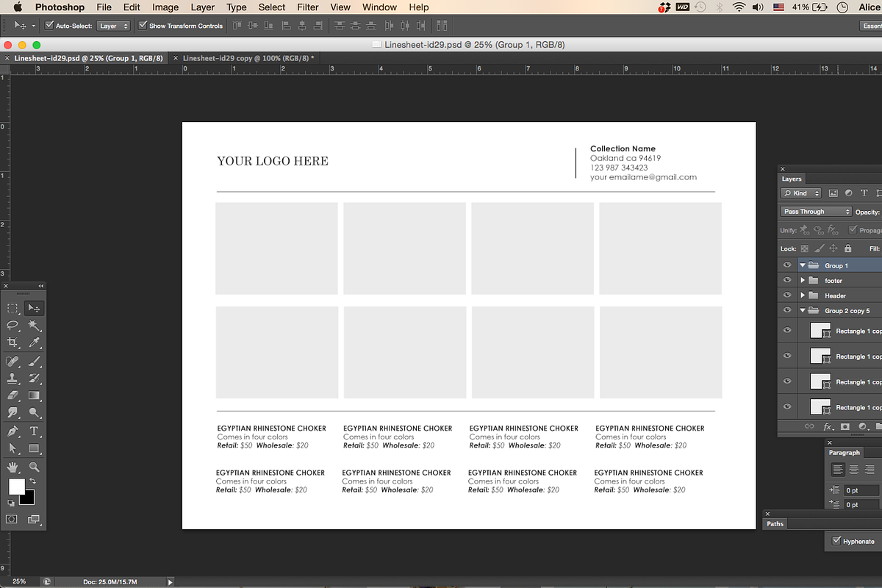Open the Image menu

point(165,7)
